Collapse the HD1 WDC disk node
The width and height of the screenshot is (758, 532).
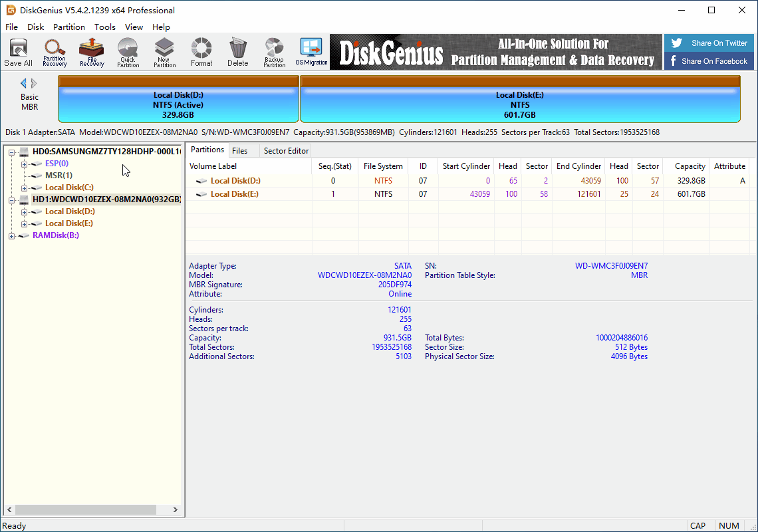tap(11, 199)
